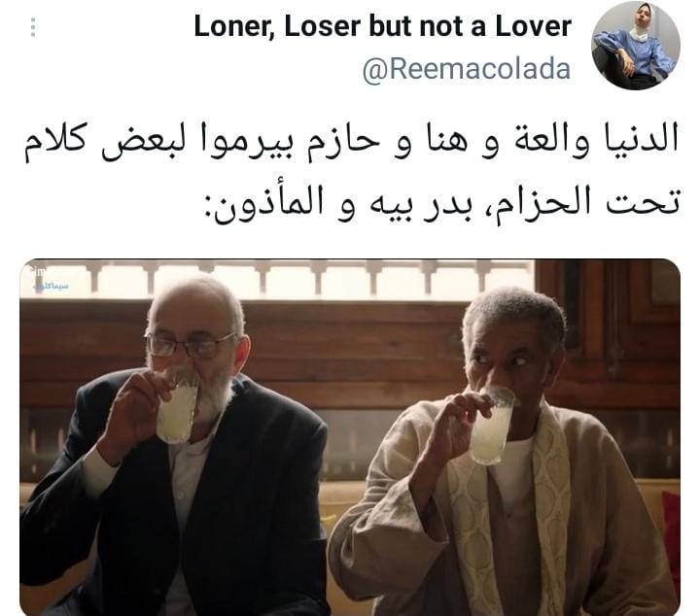Click the juice glass held by robed man
700x616 pixels.
click(x=492, y=426)
